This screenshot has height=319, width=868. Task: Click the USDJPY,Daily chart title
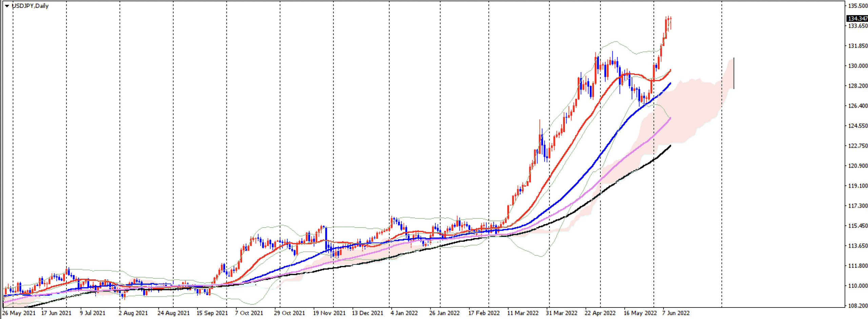coord(30,6)
